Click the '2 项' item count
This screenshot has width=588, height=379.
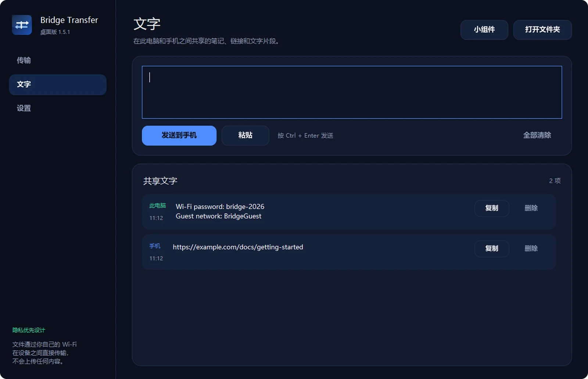pyautogui.click(x=555, y=181)
